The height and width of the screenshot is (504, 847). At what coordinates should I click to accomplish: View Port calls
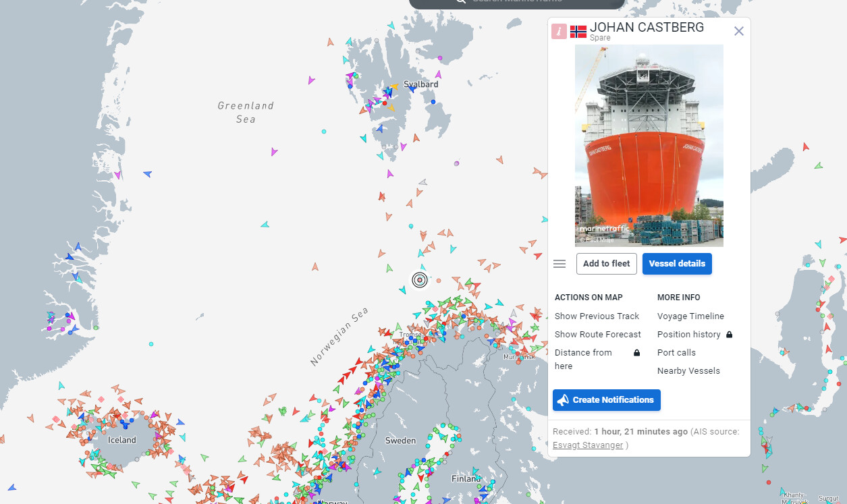(676, 353)
